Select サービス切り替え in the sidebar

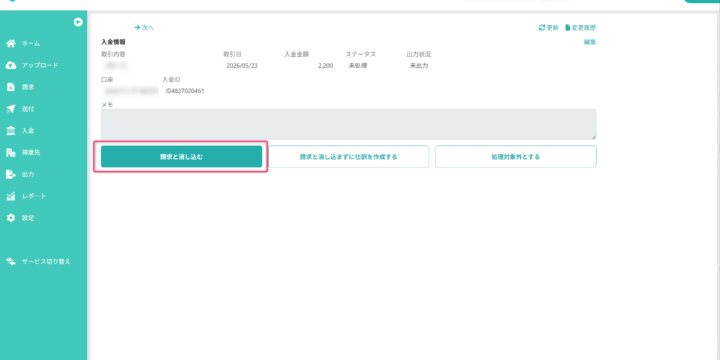[46, 261]
